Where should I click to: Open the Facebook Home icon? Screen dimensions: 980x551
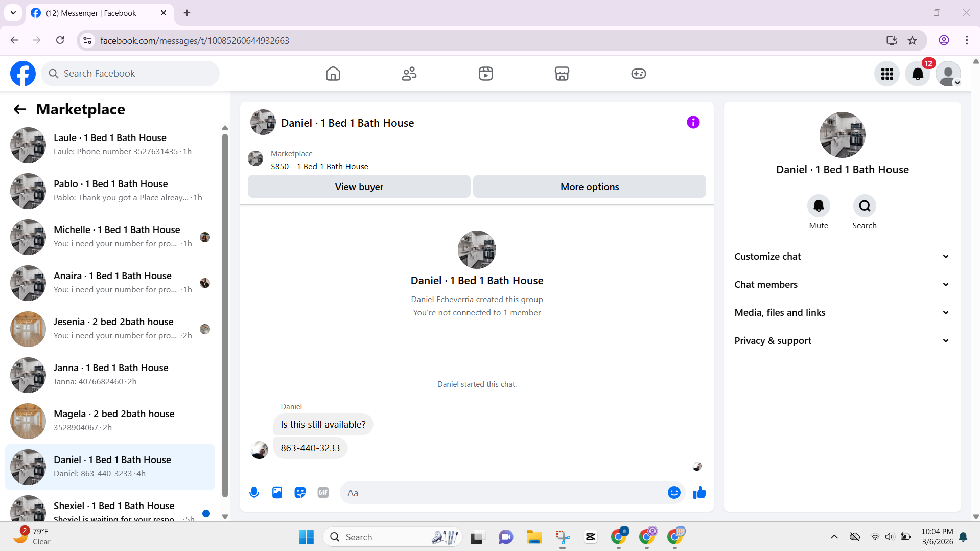click(333, 74)
